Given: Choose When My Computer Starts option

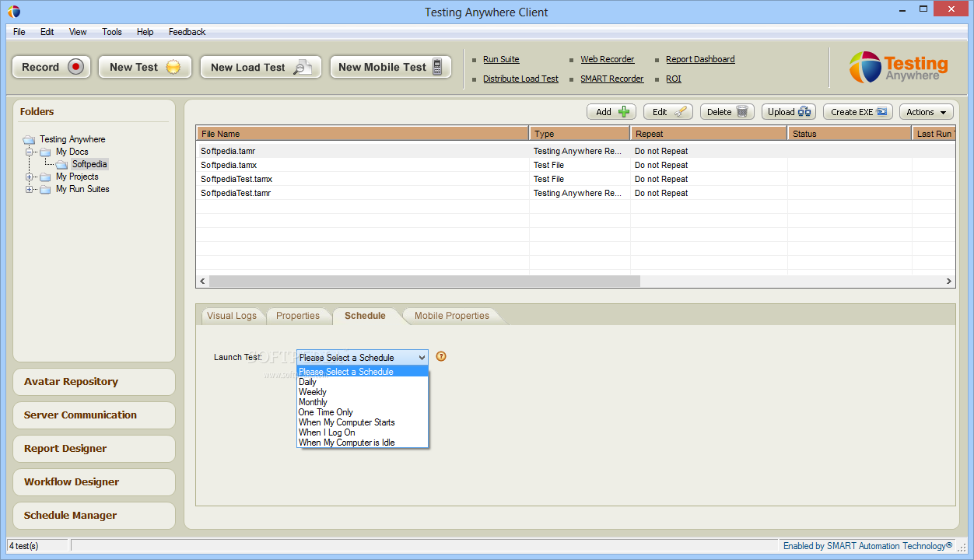Looking at the screenshot, I should coord(363,422).
